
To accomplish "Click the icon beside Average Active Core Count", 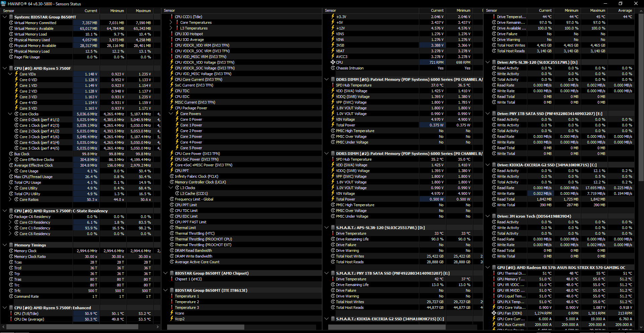I will [x=172, y=262].
